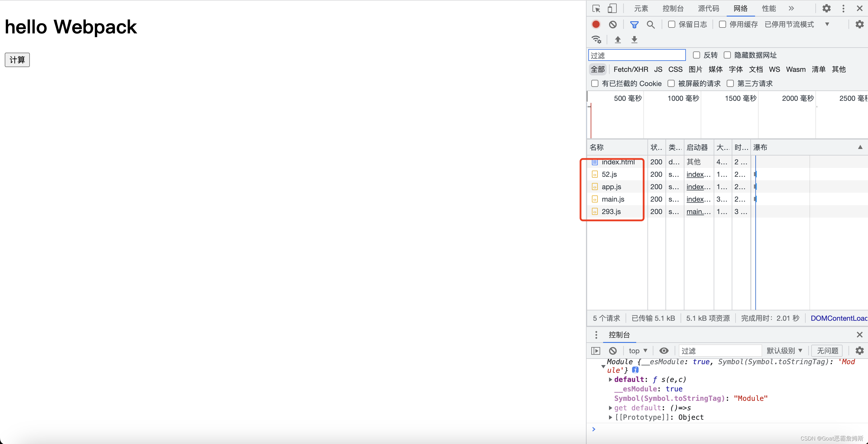Screen dimensions: 868x444
Task: Open network conditions wifi icon
Action: pos(596,39)
